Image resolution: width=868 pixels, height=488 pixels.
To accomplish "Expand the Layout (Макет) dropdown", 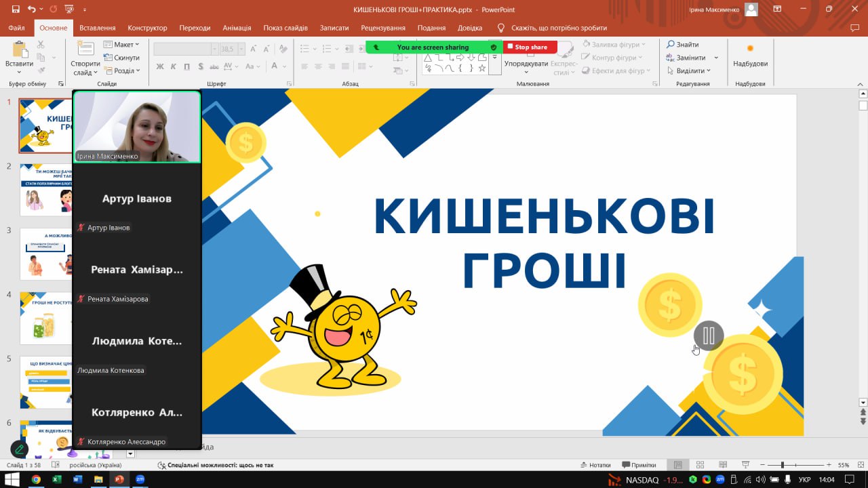I will coord(122,45).
